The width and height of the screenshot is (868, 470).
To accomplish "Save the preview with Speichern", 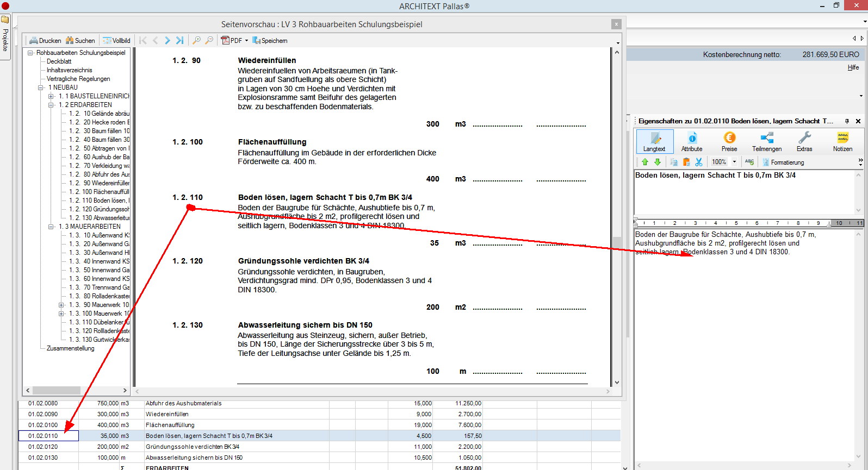I will (x=270, y=41).
